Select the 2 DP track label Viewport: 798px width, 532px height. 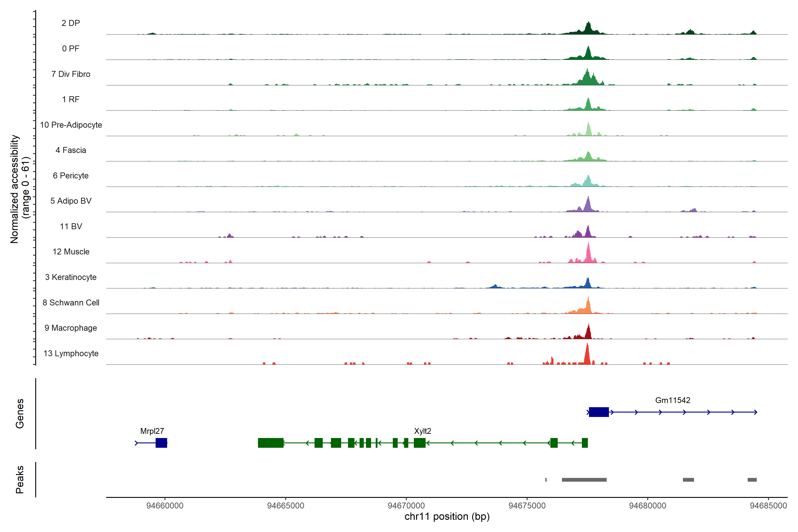70,23
